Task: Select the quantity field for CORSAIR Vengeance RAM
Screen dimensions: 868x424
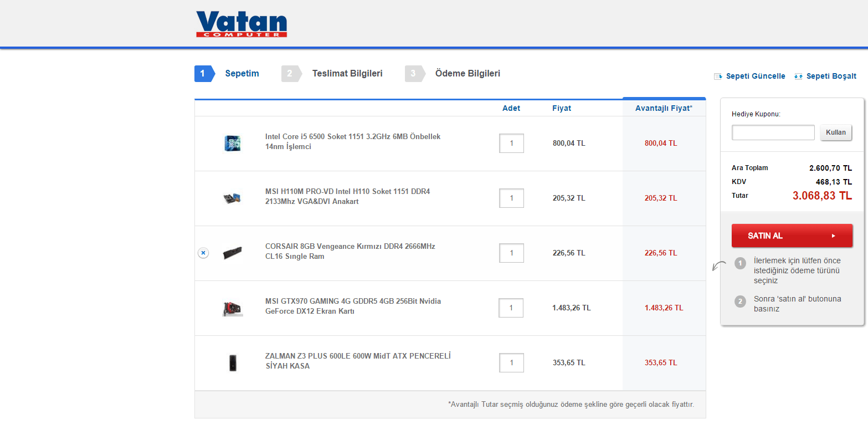Action: (511, 253)
